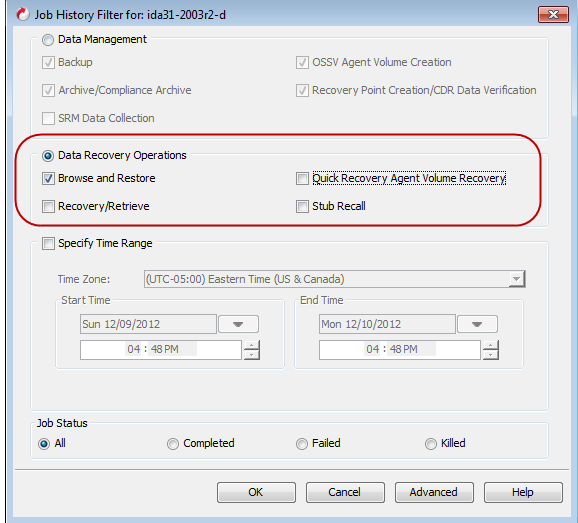Select the Data Management radio button
Viewport: 578px width, 523px height.
click(x=48, y=39)
